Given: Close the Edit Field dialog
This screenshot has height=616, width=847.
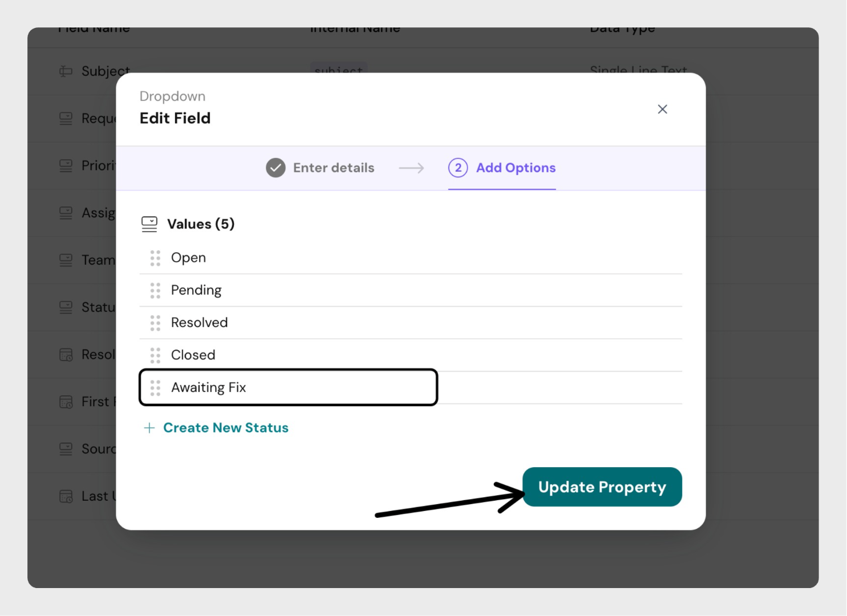Looking at the screenshot, I should (x=662, y=109).
